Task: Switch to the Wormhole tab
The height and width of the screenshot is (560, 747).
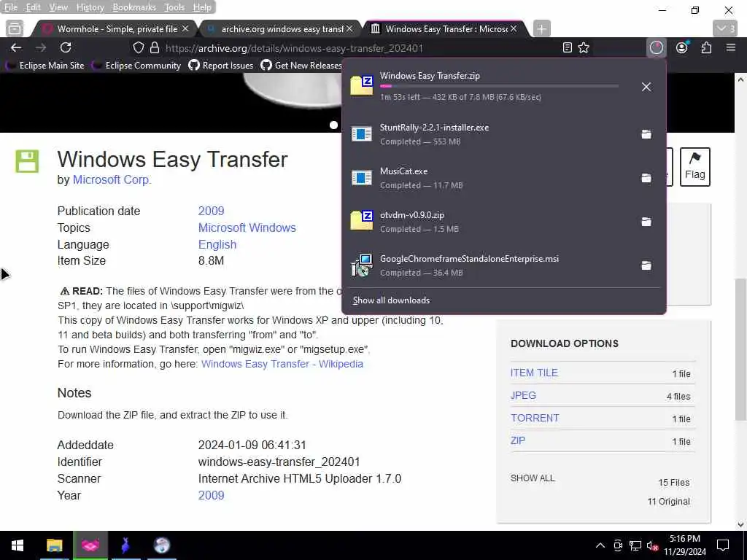Action: click(115, 28)
